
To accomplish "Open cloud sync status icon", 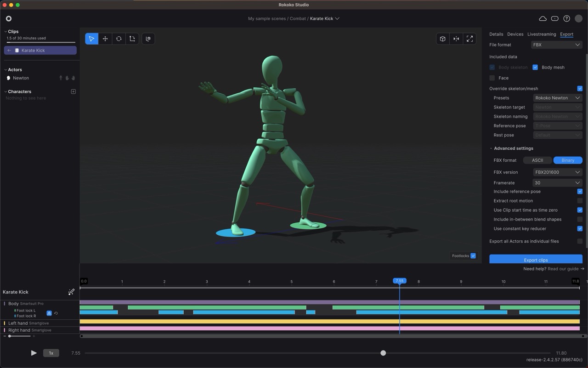I will point(543,18).
